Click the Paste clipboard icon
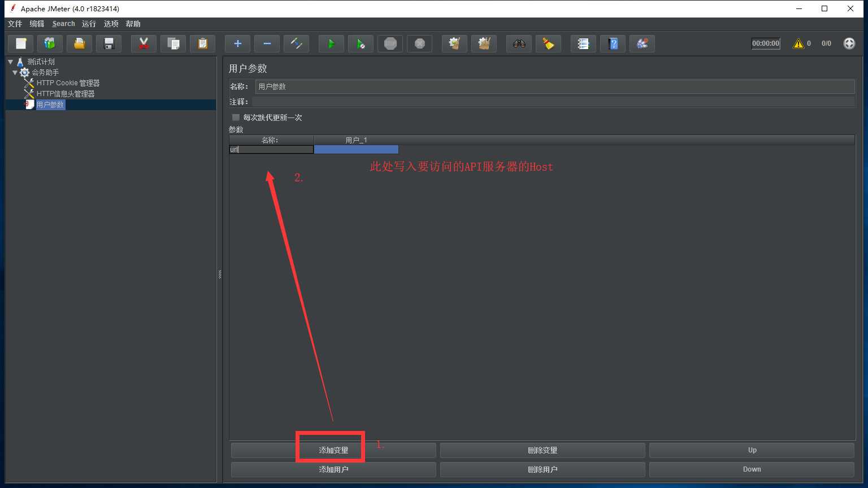The height and width of the screenshot is (488, 868). 202,43
